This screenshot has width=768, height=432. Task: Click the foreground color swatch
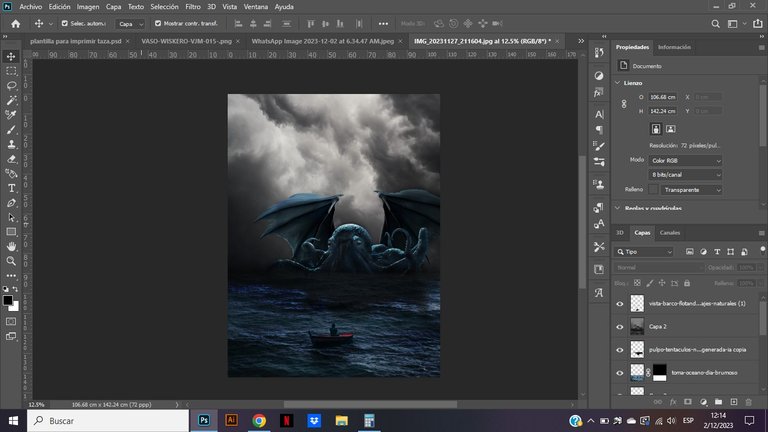pos(7,300)
